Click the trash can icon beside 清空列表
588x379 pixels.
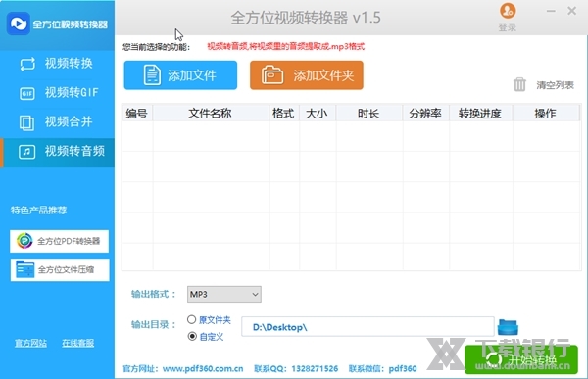(519, 84)
